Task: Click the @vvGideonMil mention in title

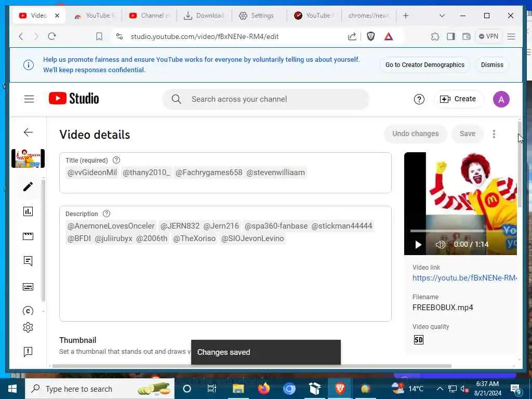Action: coord(92,172)
